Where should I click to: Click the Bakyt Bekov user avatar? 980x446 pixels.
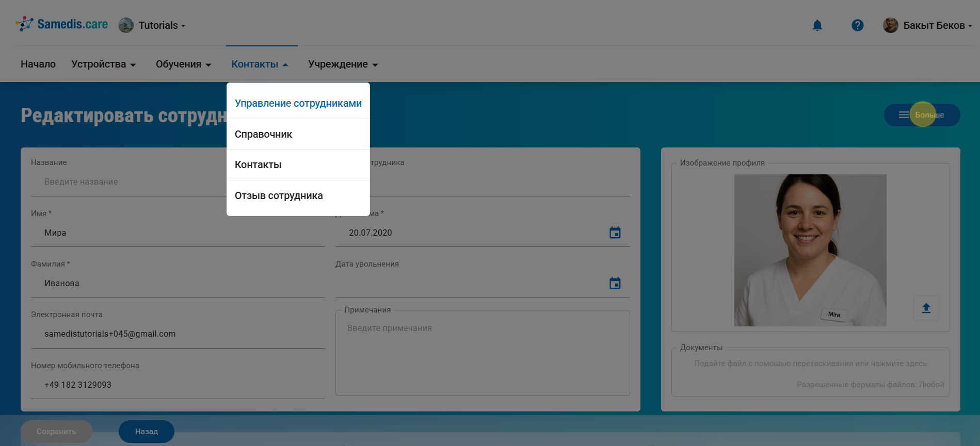(x=890, y=25)
